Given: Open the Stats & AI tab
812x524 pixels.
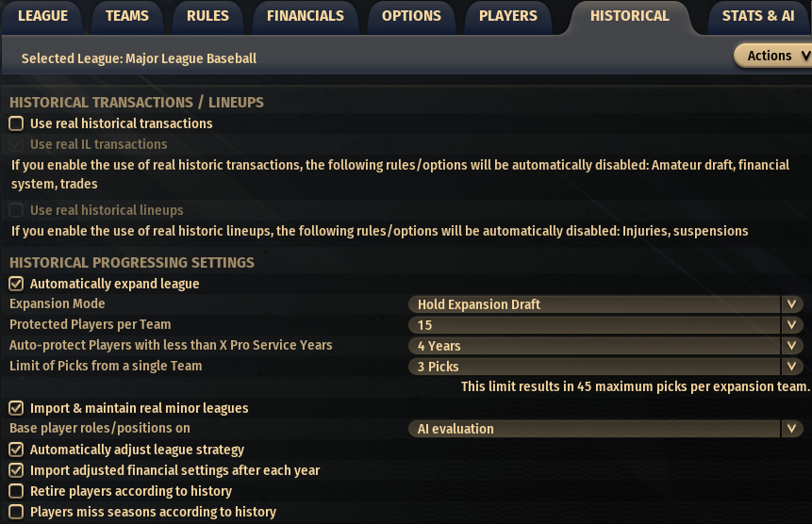Looking at the screenshot, I should pos(757,16).
